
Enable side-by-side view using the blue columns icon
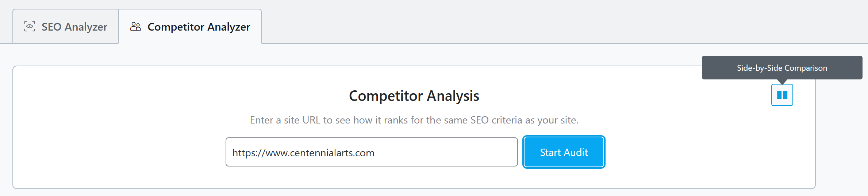click(x=782, y=95)
